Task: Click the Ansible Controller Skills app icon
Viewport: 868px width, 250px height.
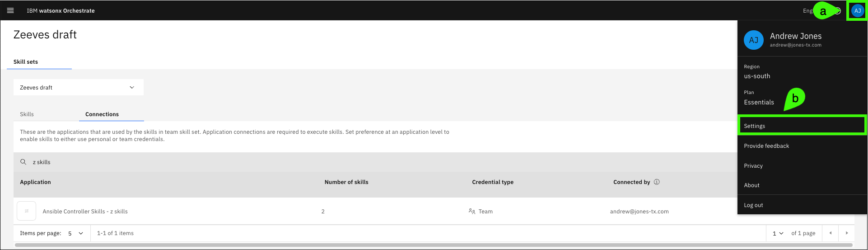Action: pos(27,211)
